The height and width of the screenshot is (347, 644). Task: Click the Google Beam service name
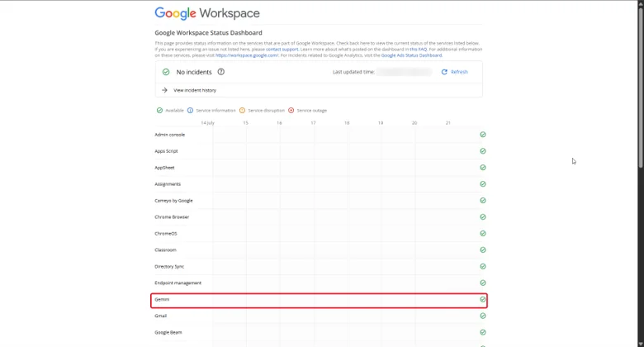click(x=168, y=332)
